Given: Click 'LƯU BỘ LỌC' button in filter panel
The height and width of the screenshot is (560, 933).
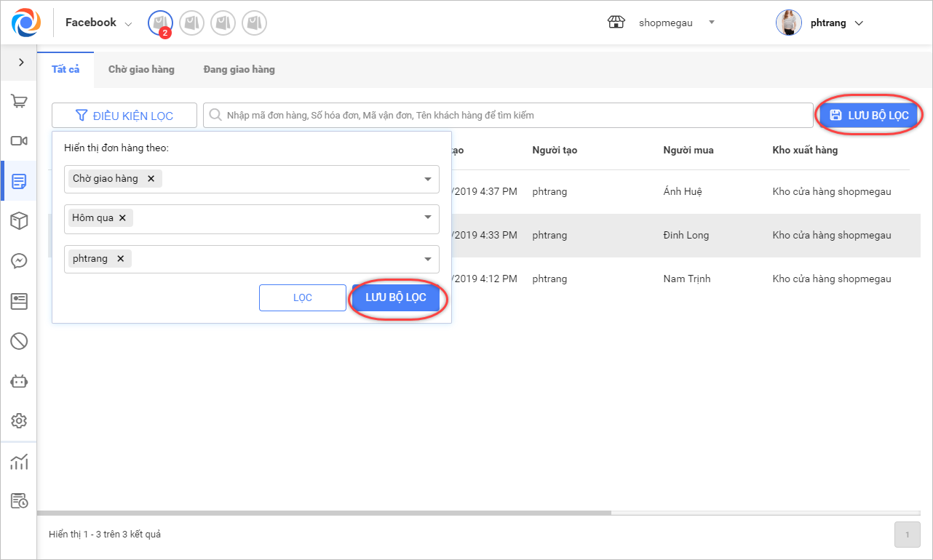Looking at the screenshot, I should point(395,297).
